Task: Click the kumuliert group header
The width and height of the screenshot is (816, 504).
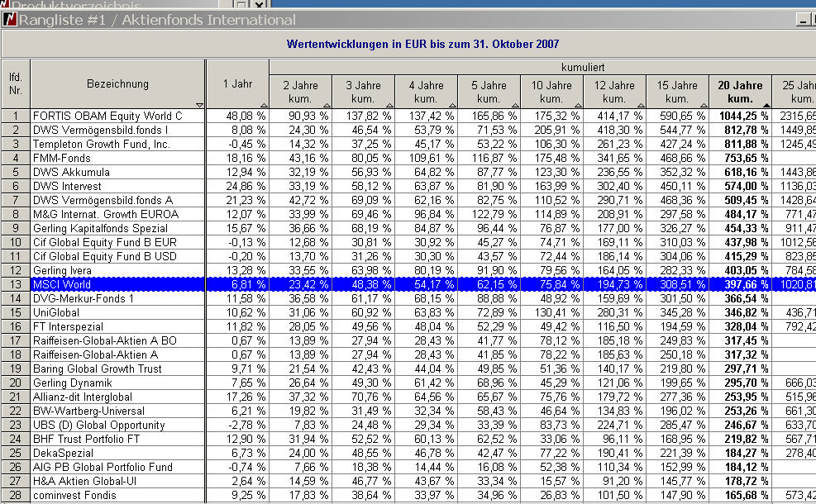Action: pos(583,67)
